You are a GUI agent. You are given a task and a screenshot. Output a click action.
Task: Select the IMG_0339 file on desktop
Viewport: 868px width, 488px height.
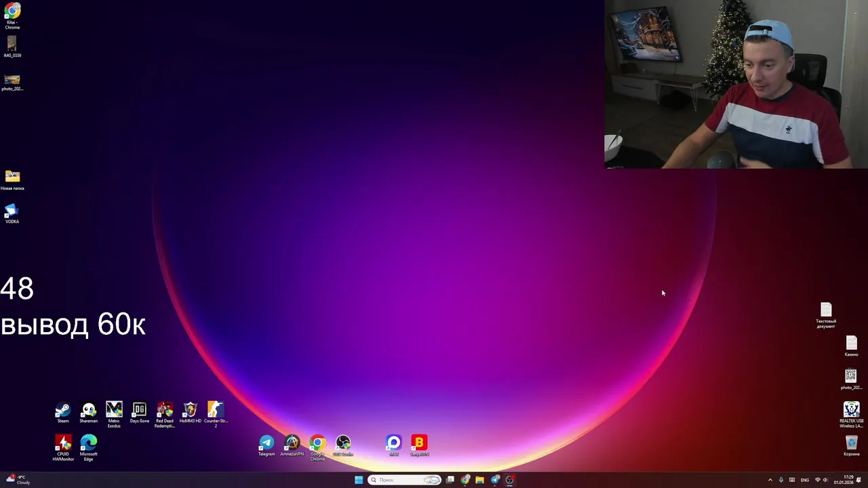pos(12,47)
